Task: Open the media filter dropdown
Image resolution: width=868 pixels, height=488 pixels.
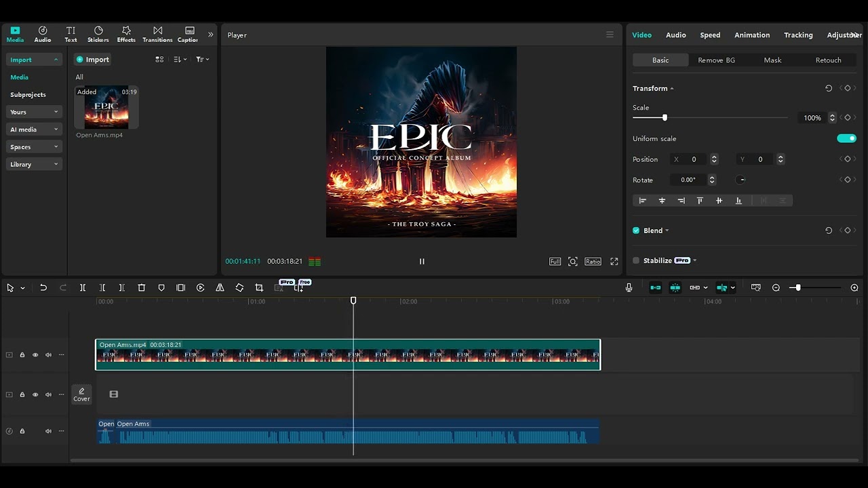Action: coord(202,60)
